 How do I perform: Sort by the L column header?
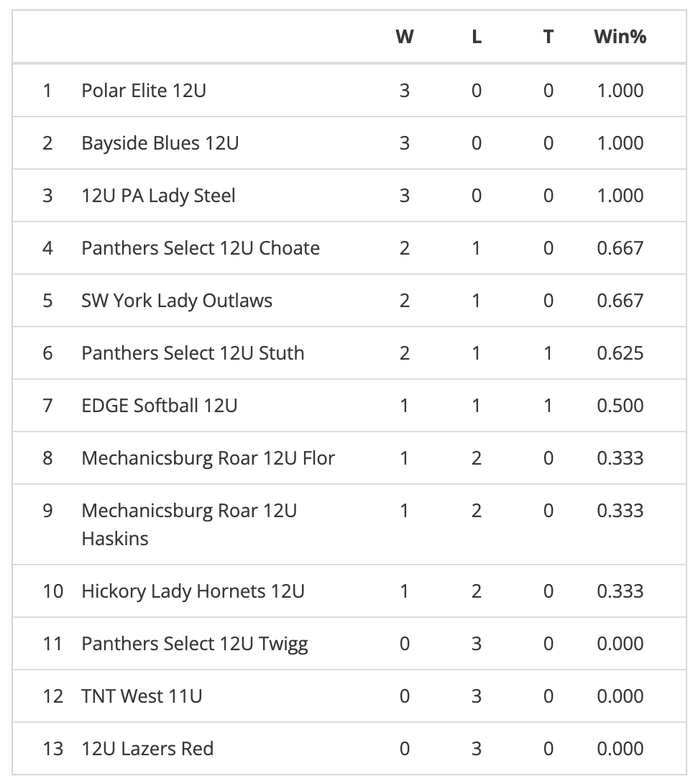click(x=477, y=37)
